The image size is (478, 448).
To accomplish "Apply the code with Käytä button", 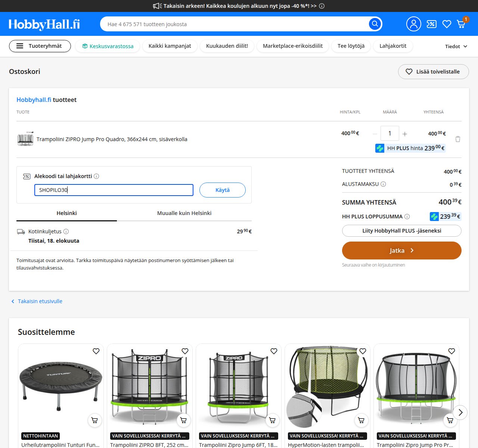I will coord(223,190).
